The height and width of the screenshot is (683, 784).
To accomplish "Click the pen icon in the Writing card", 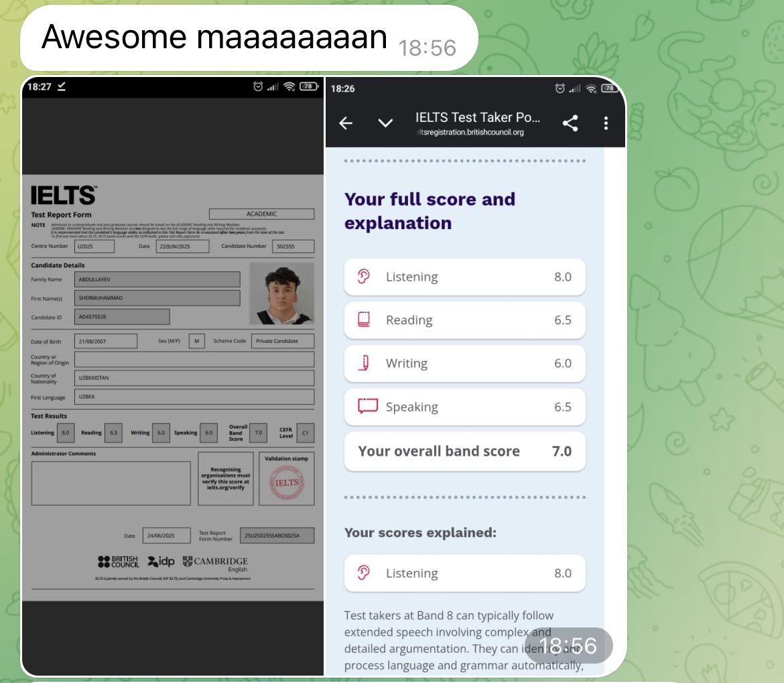I will [365, 363].
